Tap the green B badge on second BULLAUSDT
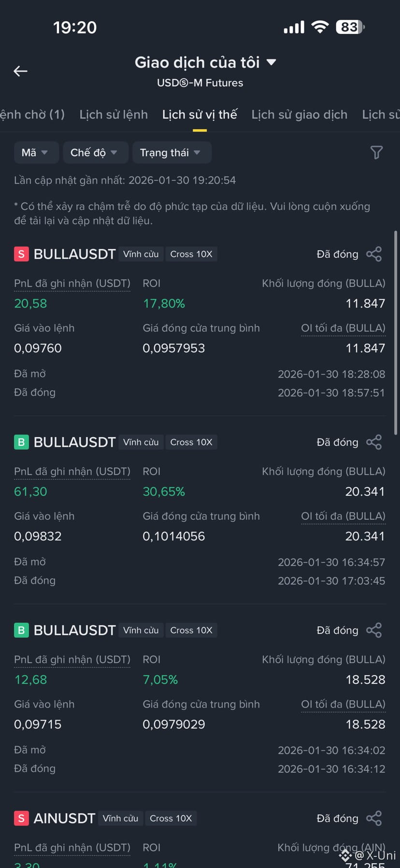This screenshot has height=868, width=400. tap(21, 442)
